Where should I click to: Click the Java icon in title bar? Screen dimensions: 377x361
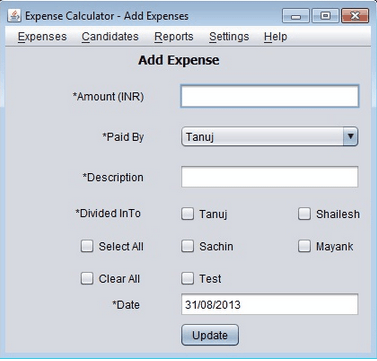coord(14,16)
